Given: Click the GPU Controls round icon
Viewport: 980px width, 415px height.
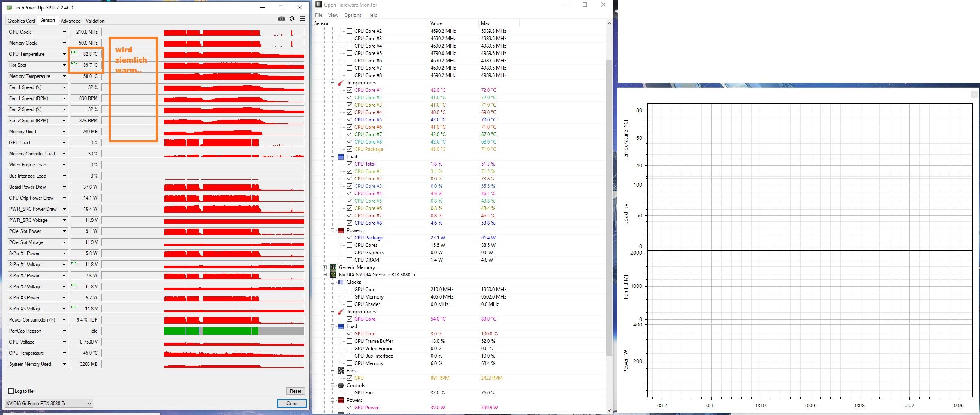Looking at the screenshot, I should 340,385.
